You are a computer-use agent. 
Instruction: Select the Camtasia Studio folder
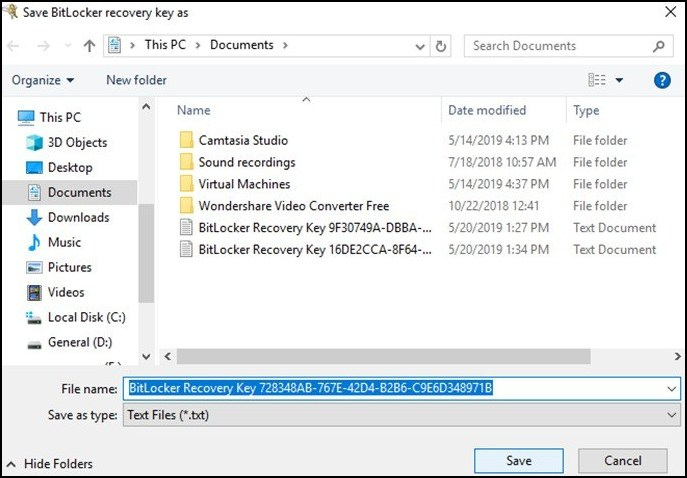pos(243,140)
